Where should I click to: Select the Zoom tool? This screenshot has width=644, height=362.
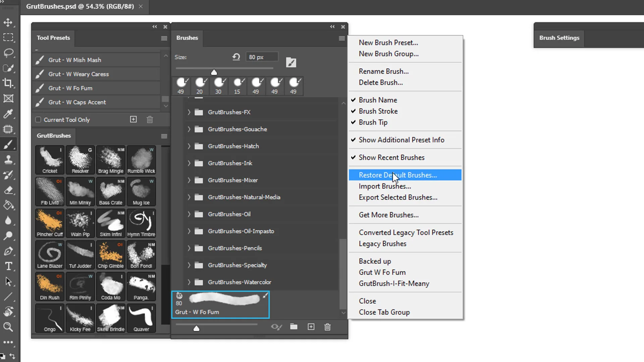pos(8,327)
